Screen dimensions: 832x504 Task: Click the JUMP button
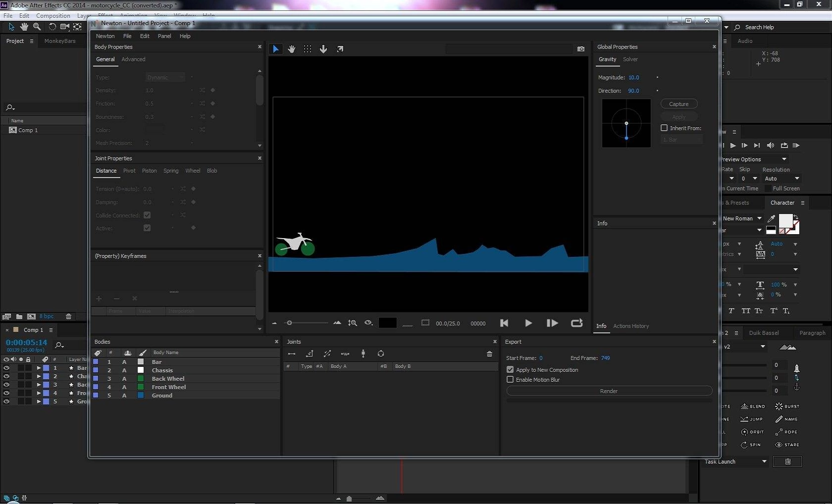(751, 419)
